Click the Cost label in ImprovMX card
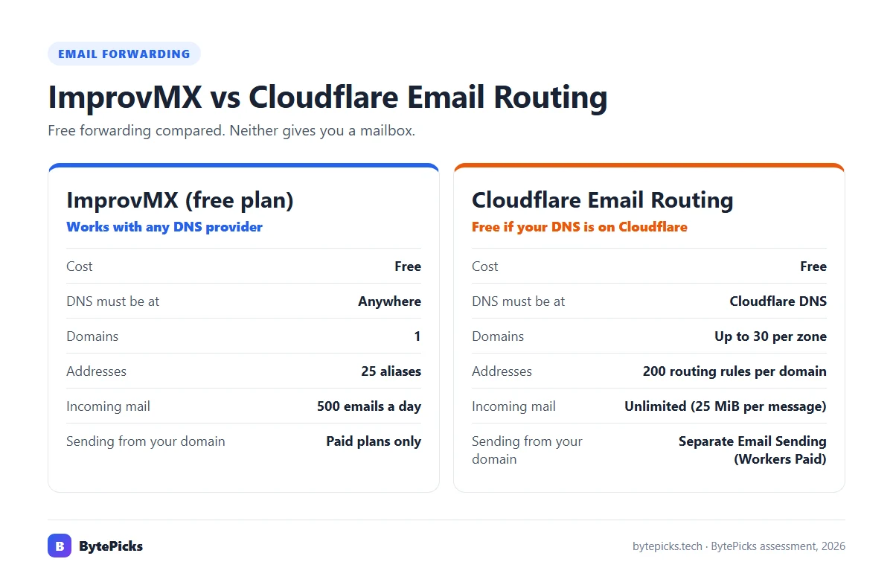The width and height of the screenshot is (893, 588). point(80,266)
